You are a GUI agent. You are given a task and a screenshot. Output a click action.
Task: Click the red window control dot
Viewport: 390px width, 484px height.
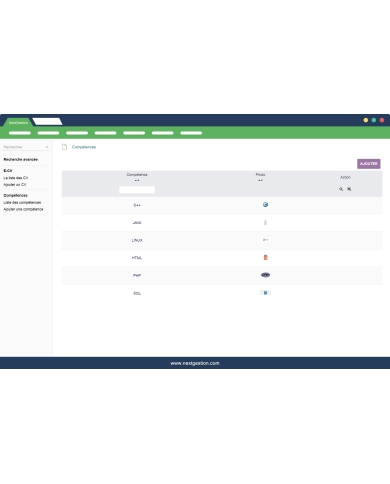tap(382, 120)
